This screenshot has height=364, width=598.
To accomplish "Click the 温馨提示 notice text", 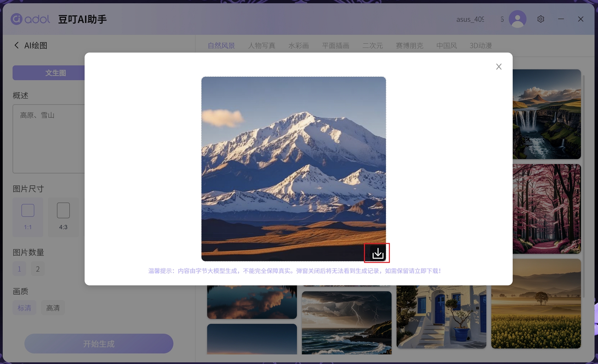I will 295,271.
